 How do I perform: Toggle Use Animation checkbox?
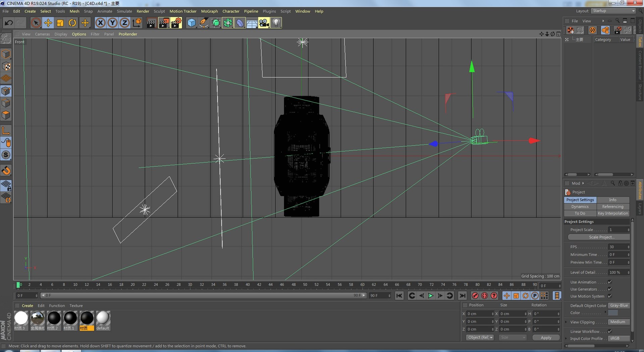pos(610,282)
